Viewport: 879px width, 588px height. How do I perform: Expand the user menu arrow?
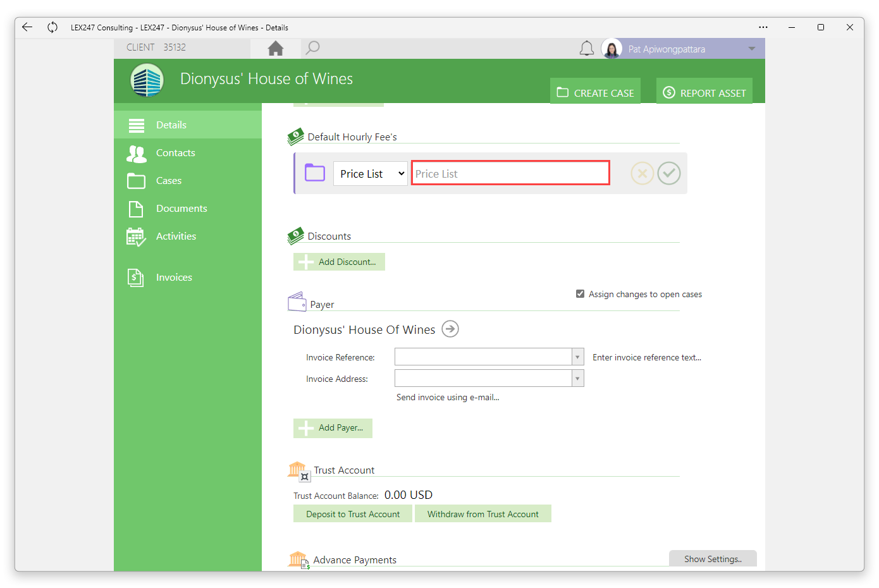[x=752, y=49]
